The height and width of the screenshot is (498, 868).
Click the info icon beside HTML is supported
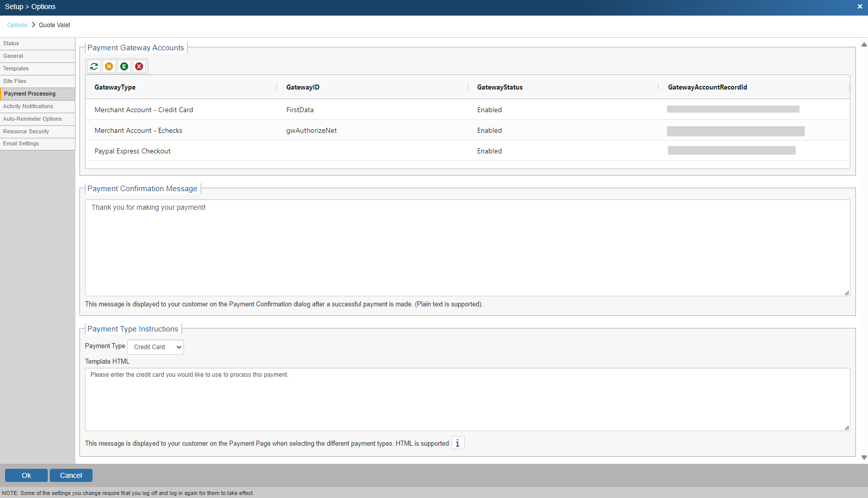pyautogui.click(x=458, y=443)
